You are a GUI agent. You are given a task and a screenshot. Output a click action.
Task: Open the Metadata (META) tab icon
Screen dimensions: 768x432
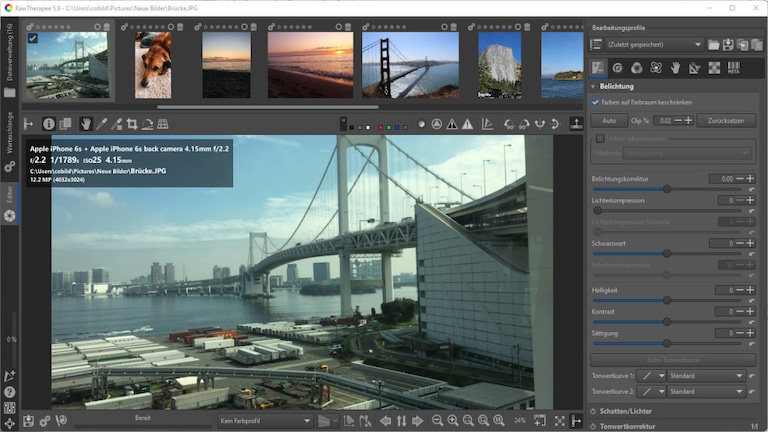click(x=733, y=68)
